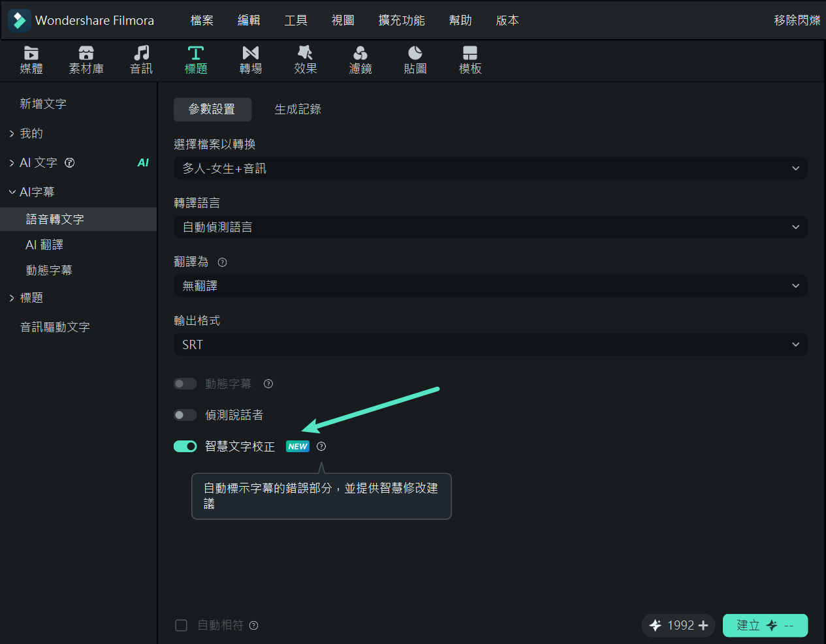Check the 自動相符 checkbox

point(182,625)
